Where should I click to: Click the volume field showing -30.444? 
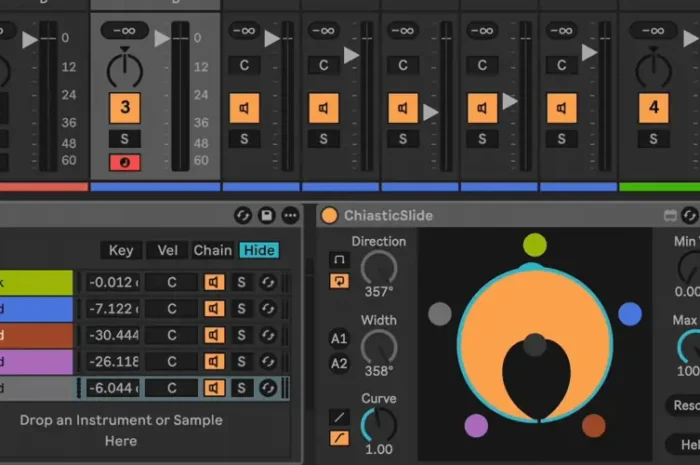tap(112, 335)
